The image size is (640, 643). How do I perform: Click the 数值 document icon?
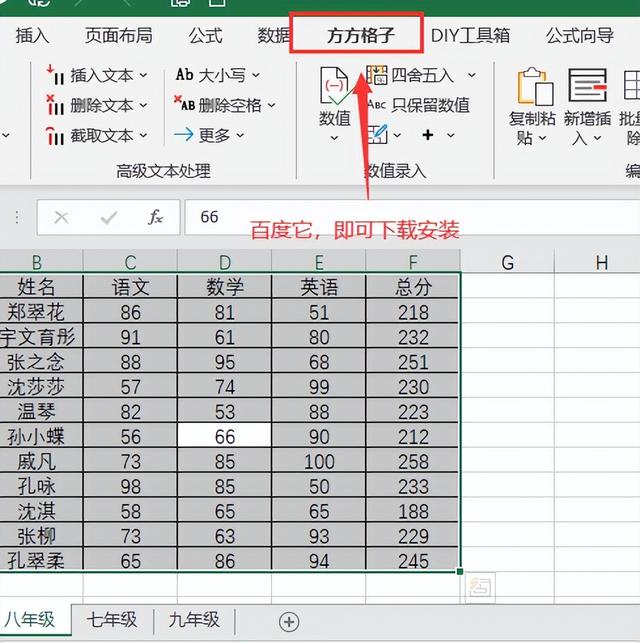335,86
